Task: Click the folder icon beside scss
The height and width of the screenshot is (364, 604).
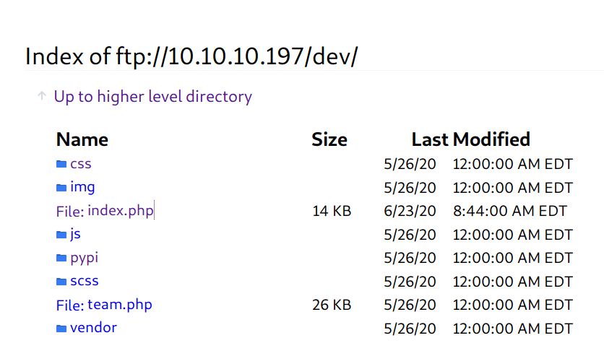Action: click(61, 281)
